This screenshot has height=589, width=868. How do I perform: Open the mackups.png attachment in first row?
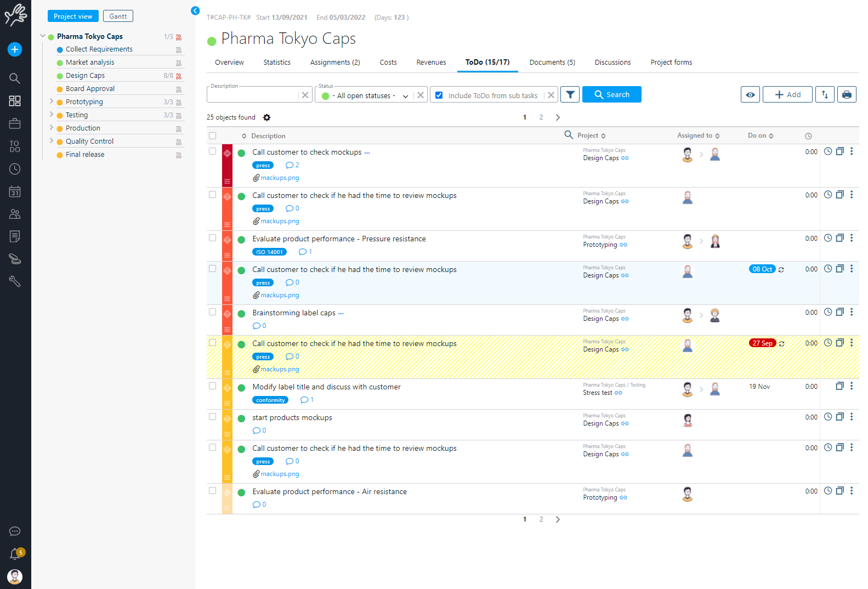click(280, 178)
